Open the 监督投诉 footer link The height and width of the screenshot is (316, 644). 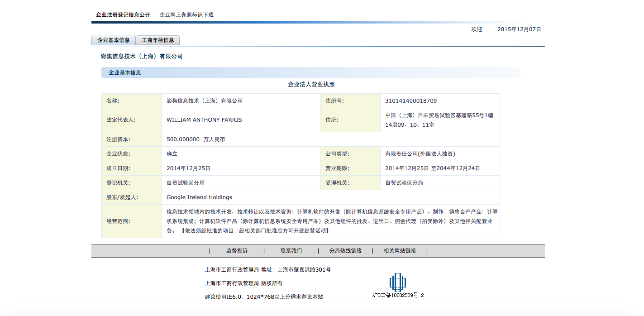click(x=237, y=251)
